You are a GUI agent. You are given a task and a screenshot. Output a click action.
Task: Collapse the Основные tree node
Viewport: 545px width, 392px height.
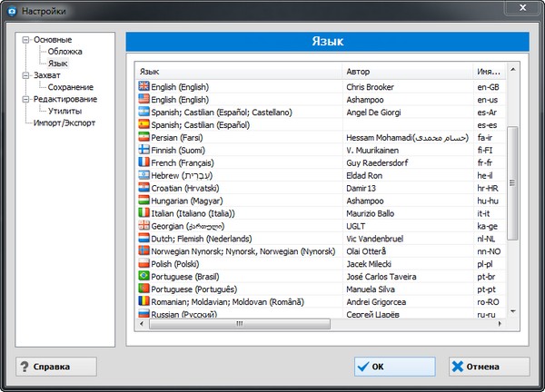(x=25, y=40)
